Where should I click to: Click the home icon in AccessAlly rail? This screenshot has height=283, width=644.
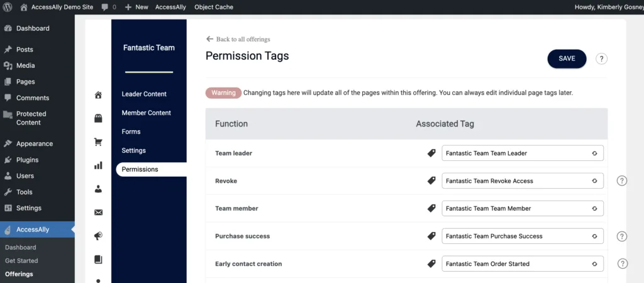[x=98, y=96]
